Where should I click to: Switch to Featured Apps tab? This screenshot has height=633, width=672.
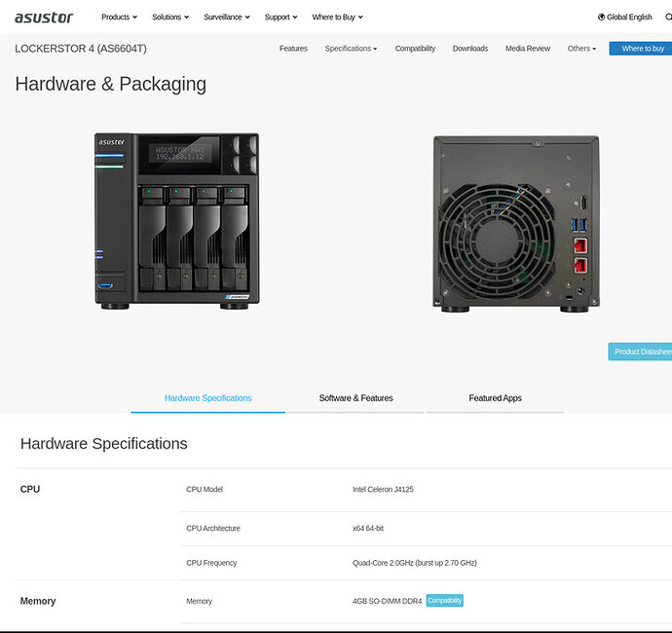click(495, 398)
